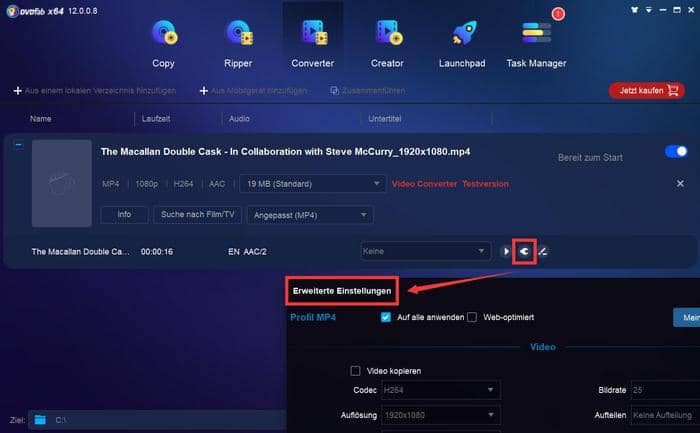
Task: Enable the Video kopieren checkbox
Action: pyautogui.click(x=355, y=371)
